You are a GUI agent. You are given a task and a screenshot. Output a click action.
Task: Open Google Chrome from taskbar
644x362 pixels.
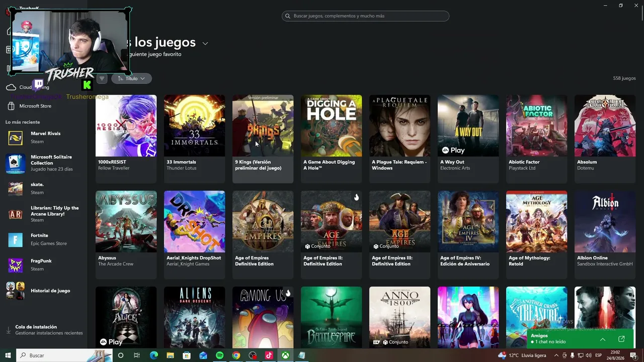pyautogui.click(x=236, y=355)
